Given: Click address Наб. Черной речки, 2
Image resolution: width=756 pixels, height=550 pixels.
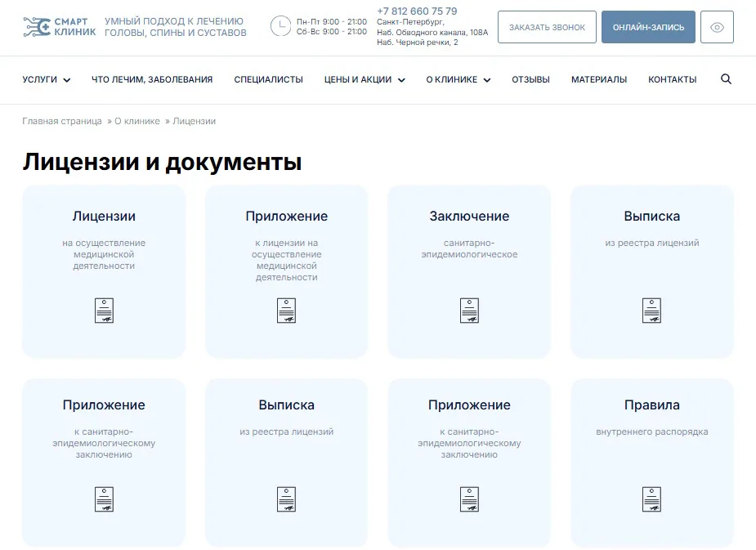Looking at the screenshot, I should (418, 42).
